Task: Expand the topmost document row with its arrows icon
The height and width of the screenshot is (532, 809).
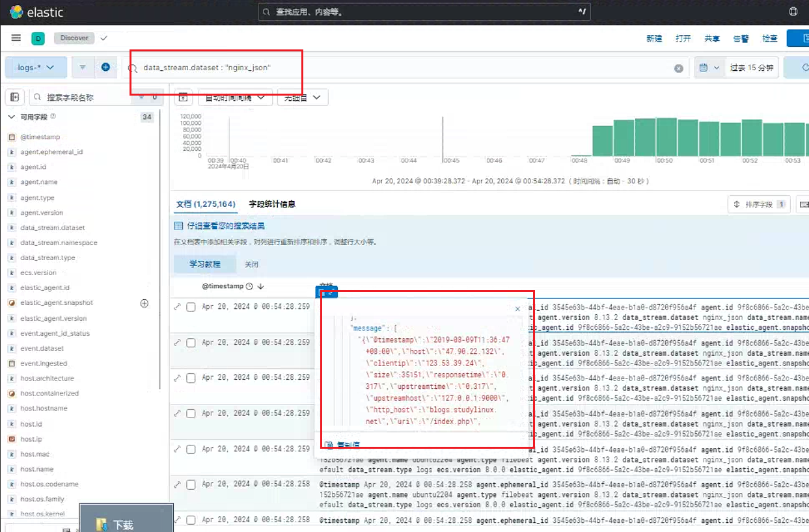Action: point(177,306)
